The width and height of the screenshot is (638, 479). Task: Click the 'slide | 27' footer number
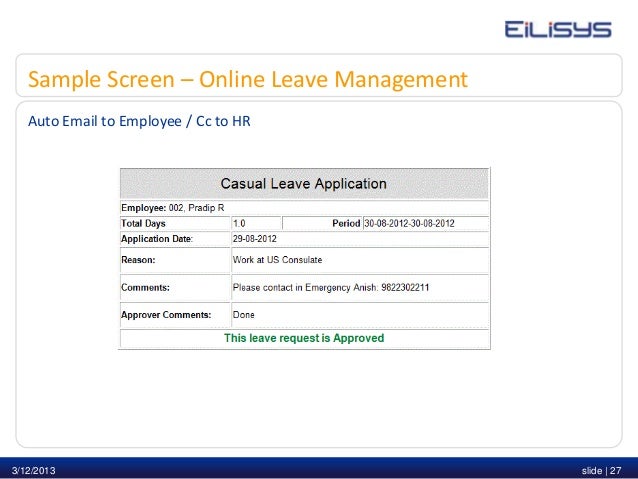point(601,471)
